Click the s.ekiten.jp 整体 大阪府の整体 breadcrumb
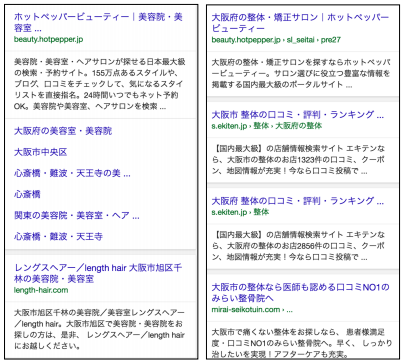404x363 pixels. [267, 126]
